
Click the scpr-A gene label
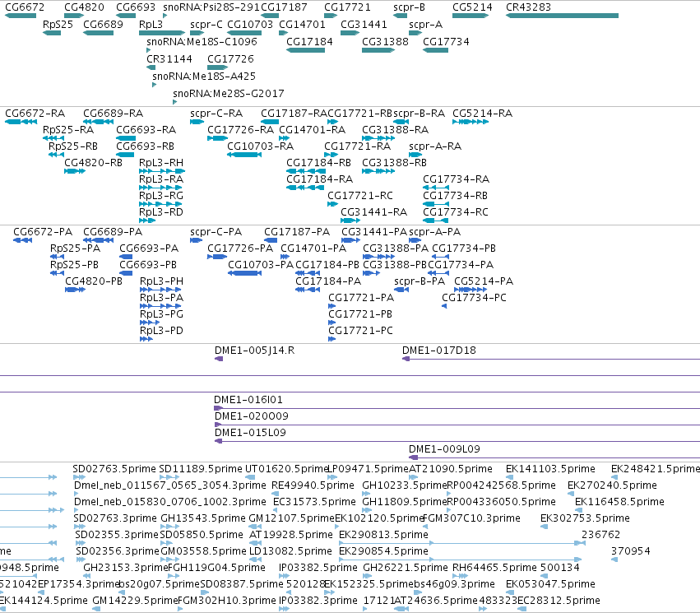(425, 25)
